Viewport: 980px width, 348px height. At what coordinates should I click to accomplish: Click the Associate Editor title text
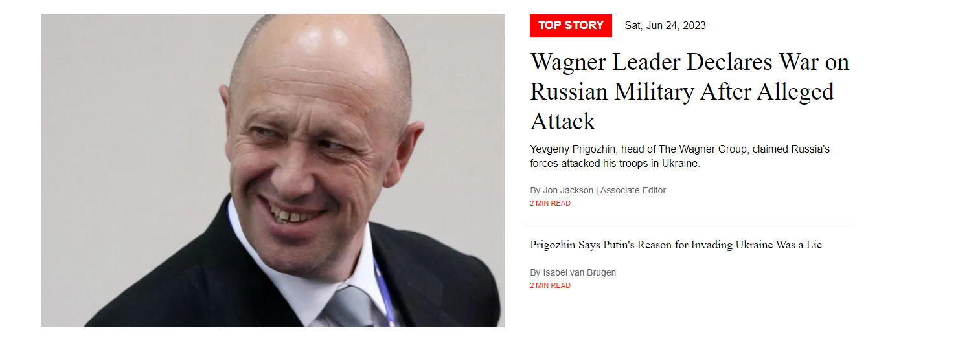click(633, 190)
